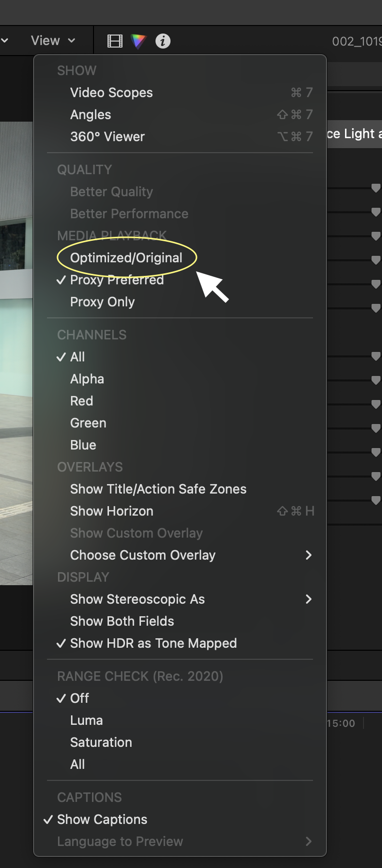Toggle Show Captions off
This screenshot has width=382, height=868.
(102, 819)
